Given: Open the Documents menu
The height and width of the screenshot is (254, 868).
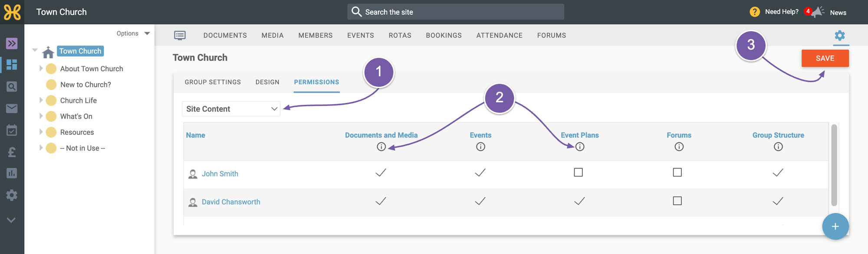Looking at the screenshot, I should click(225, 36).
